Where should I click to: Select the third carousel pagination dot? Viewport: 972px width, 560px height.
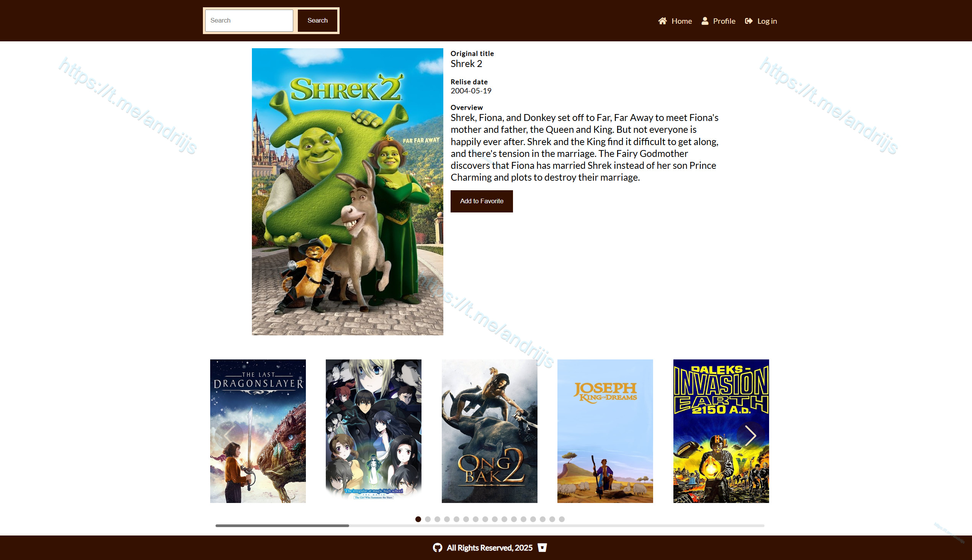437,519
